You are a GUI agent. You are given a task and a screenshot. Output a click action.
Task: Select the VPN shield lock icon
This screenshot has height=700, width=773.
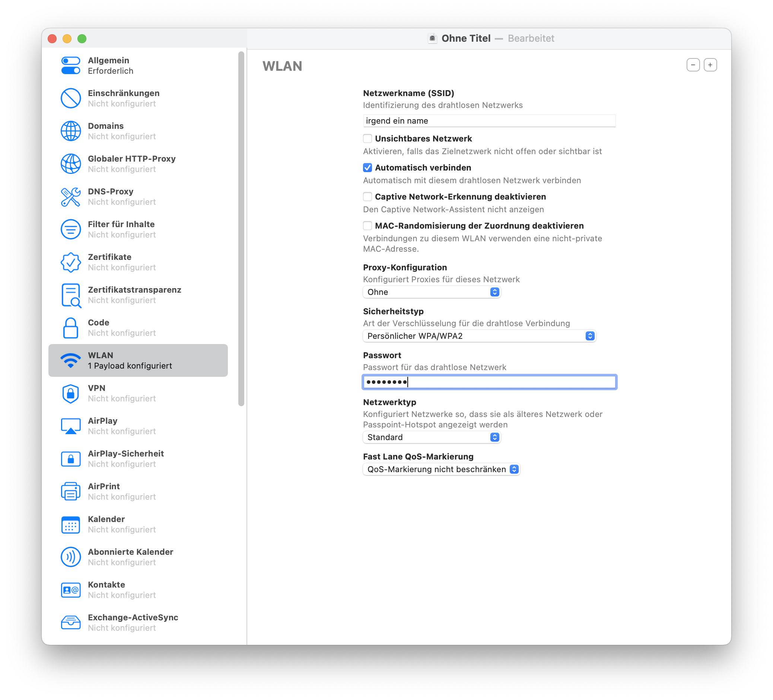click(70, 393)
